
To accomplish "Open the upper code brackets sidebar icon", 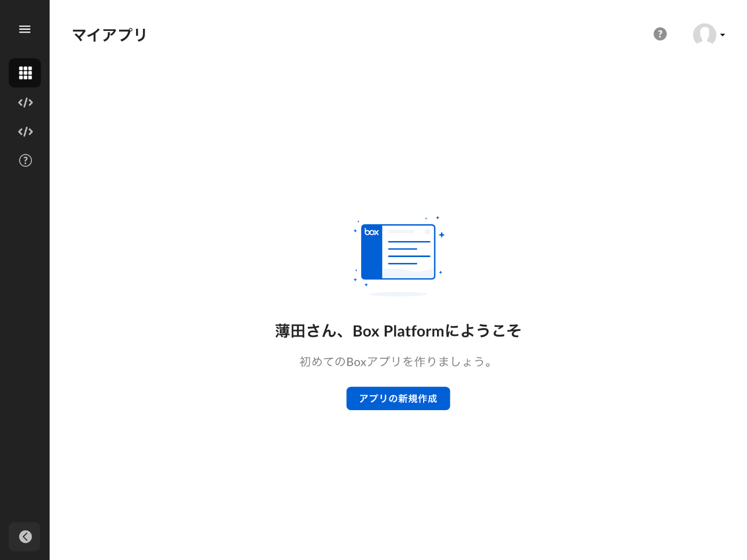I will coord(25,102).
